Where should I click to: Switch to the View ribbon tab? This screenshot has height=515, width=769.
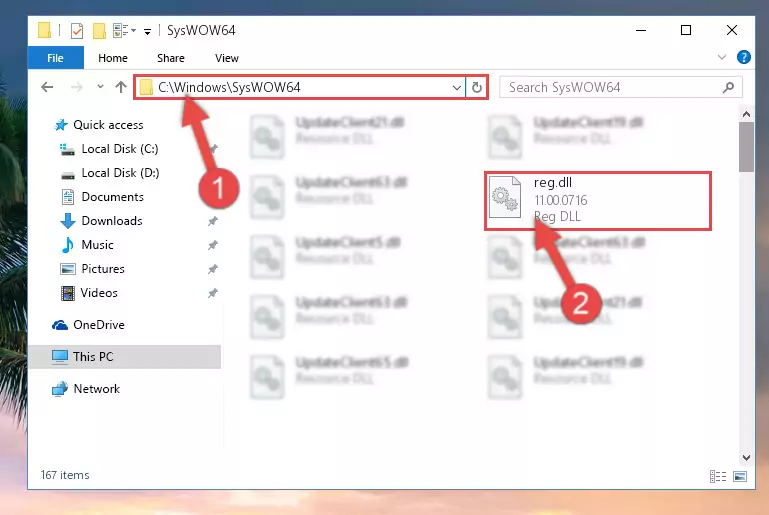click(x=227, y=58)
